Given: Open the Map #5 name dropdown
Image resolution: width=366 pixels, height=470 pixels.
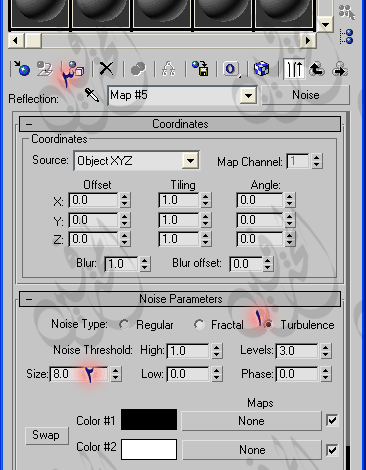Looking at the screenshot, I should pos(248,96).
